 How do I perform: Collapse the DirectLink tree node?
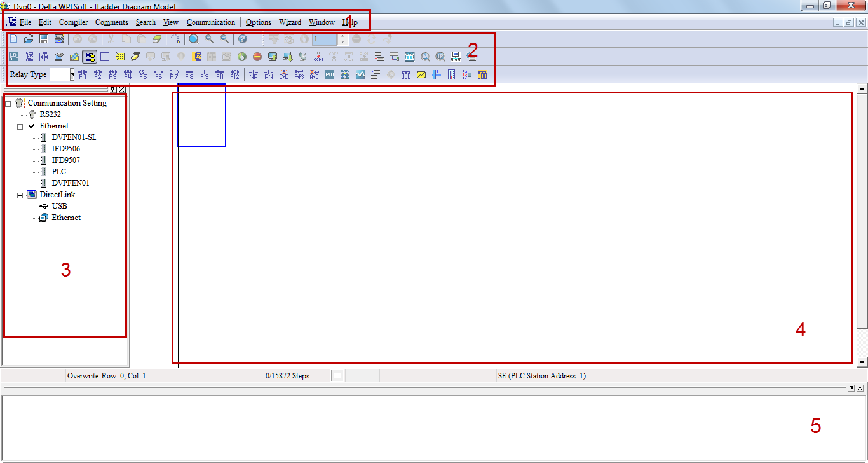(x=20, y=195)
